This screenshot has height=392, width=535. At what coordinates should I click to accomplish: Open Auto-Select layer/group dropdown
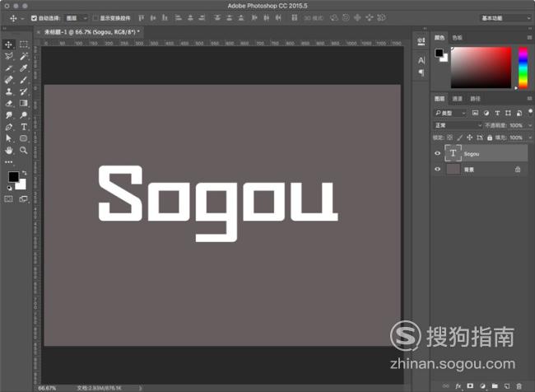click(x=77, y=18)
